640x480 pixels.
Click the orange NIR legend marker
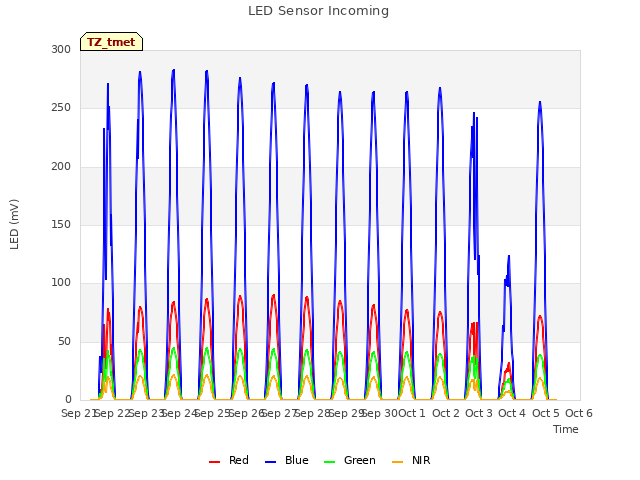[397, 462]
